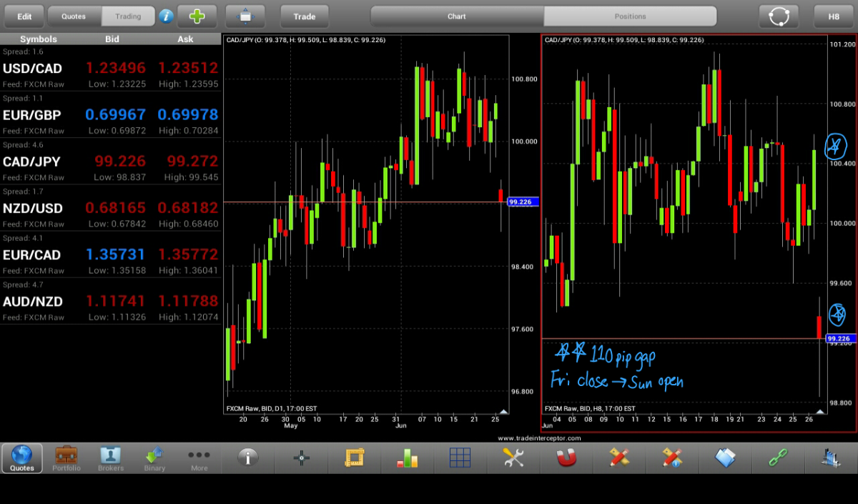This screenshot has width=858, height=504.
Task: Expand the small triangle on H8 chart
Action: point(819,412)
